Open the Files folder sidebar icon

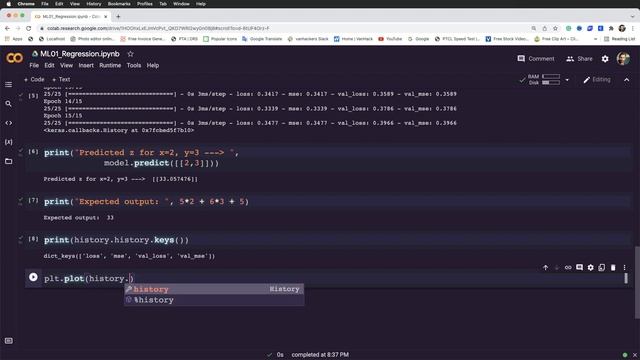[9, 161]
